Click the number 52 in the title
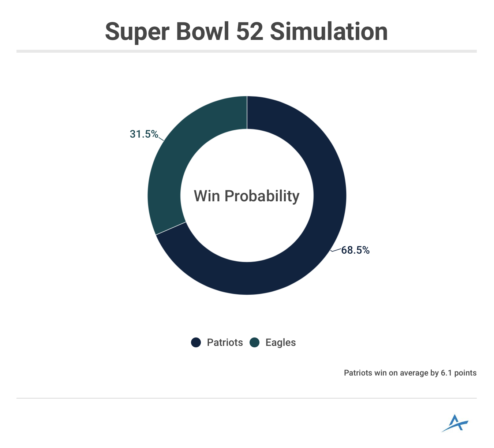494x448 pixels. pos(250,32)
